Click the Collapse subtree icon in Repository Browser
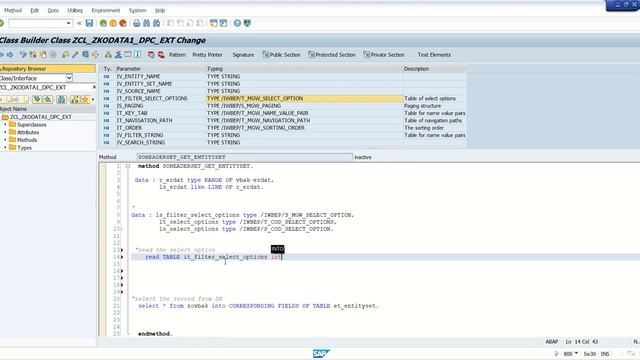This screenshot has width=640, height=360. coord(48,100)
